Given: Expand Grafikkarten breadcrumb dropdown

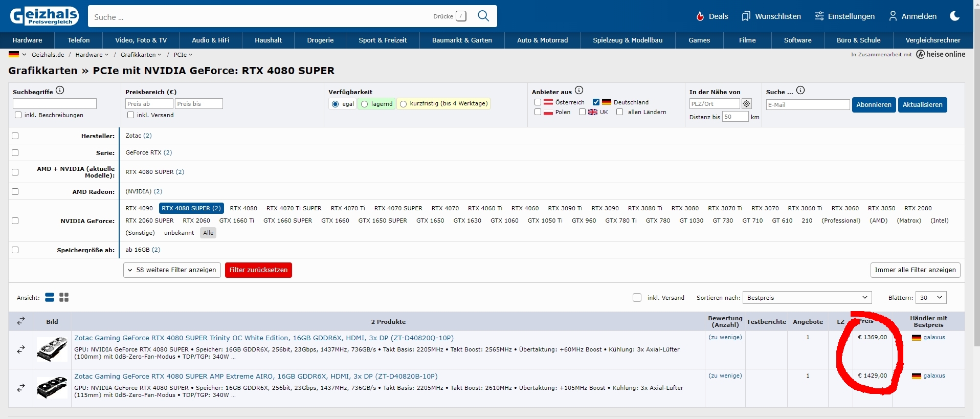Looking at the screenshot, I should pos(141,55).
